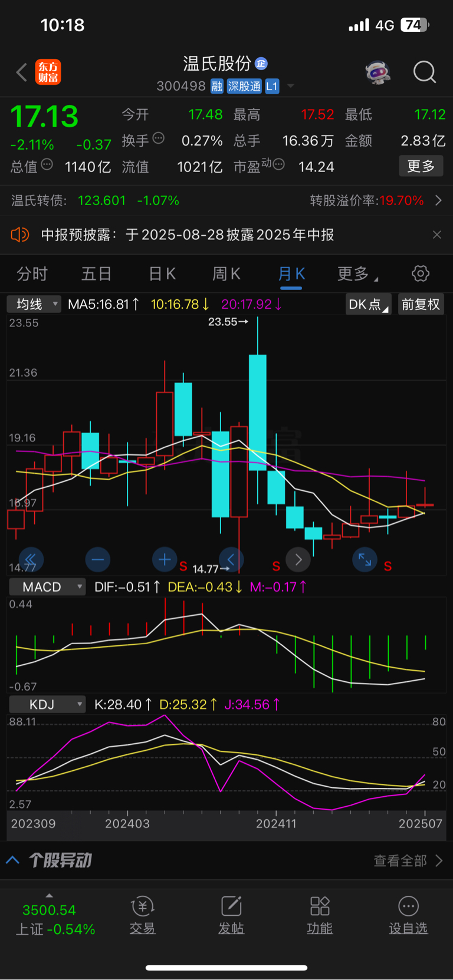Image resolution: width=453 pixels, height=980 pixels.
Task: Tap the current price 17.13
Action: [x=44, y=116]
